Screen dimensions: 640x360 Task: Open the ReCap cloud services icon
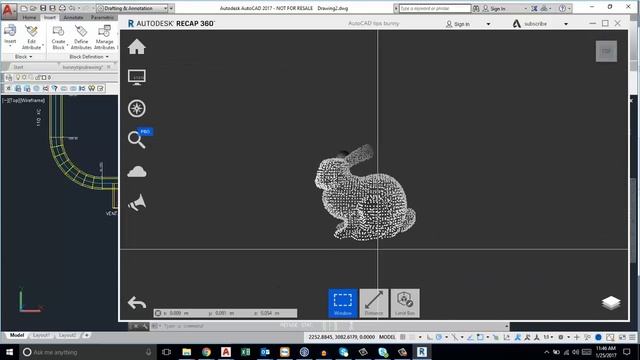[x=137, y=172]
